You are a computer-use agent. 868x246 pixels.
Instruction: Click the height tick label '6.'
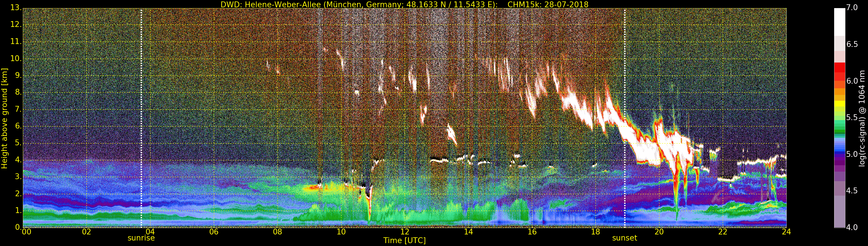18,126
